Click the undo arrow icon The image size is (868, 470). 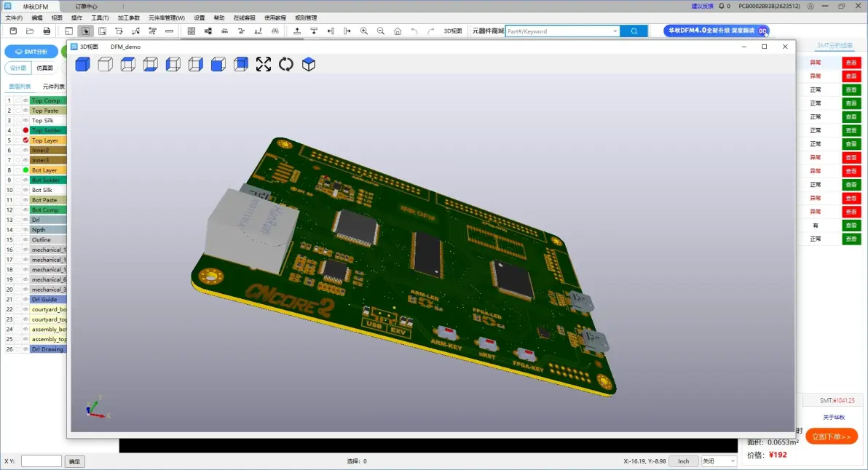coord(414,31)
